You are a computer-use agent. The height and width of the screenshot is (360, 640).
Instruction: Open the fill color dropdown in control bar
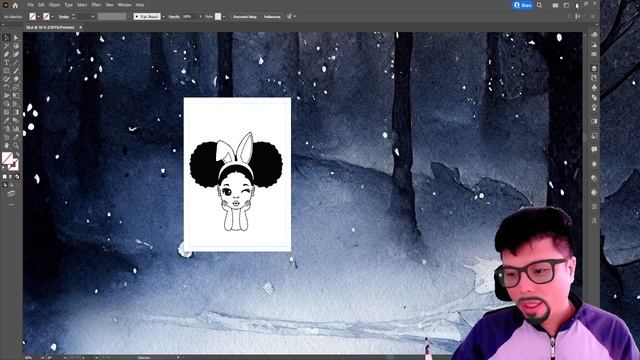pyautogui.click(x=38, y=17)
